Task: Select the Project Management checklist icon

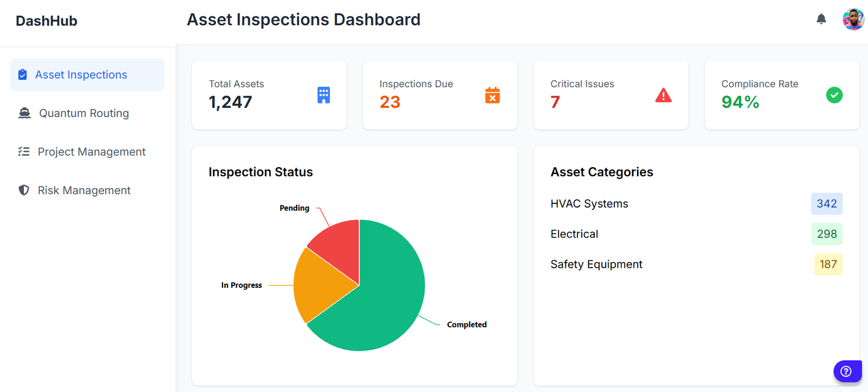Action: click(23, 151)
